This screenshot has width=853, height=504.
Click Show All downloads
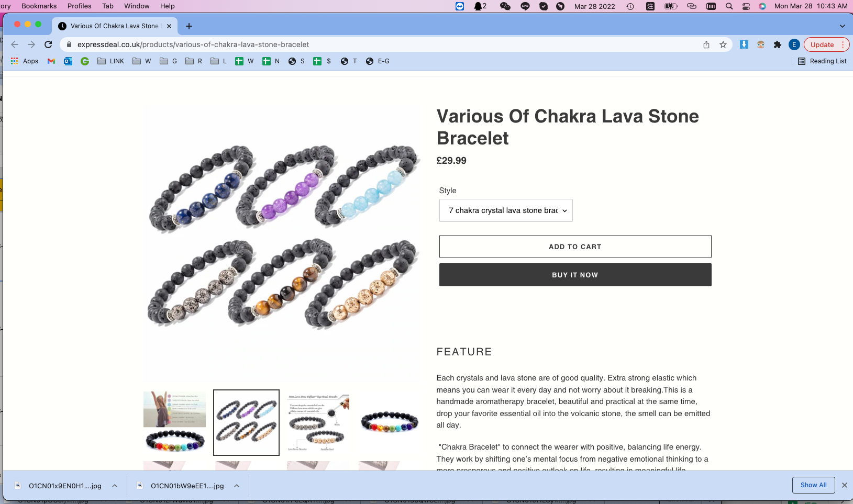point(813,485)
